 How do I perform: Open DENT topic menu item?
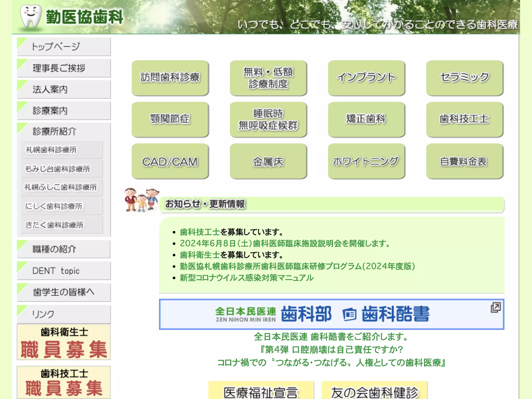tap(64, 271)
